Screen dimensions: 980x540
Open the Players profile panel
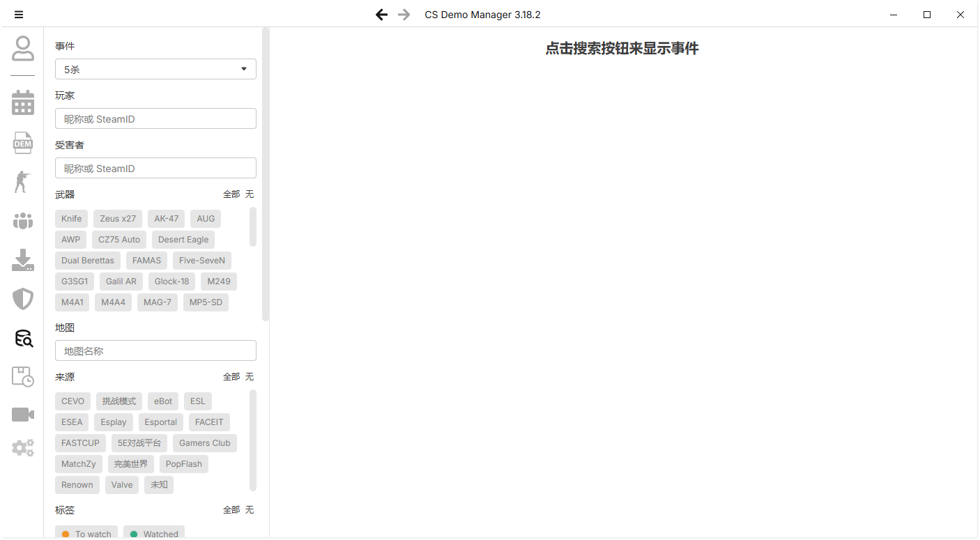coord(23,48)
